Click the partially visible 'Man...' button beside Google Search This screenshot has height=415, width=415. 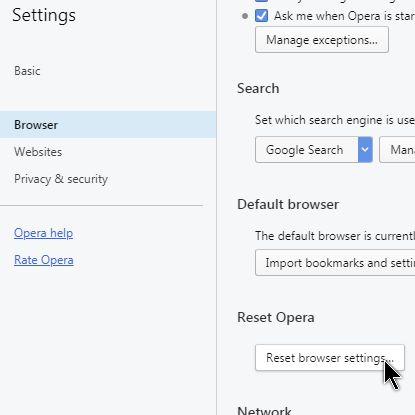click(x=397, y=150)
